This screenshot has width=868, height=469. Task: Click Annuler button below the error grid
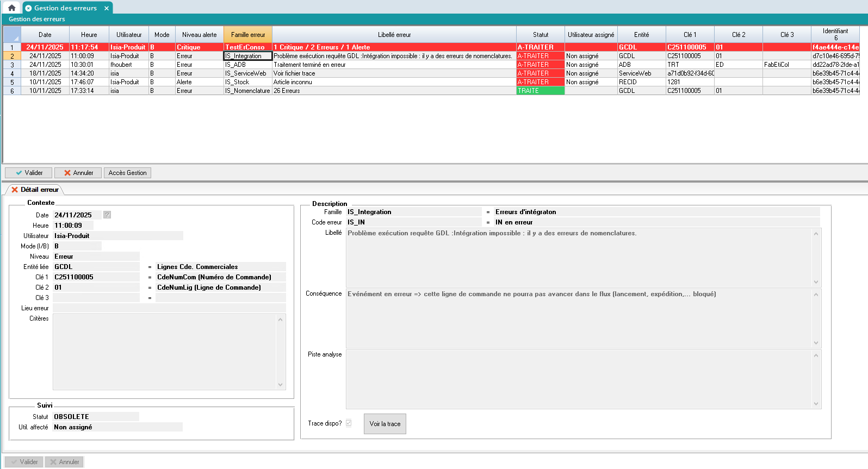tap(78, 173)
